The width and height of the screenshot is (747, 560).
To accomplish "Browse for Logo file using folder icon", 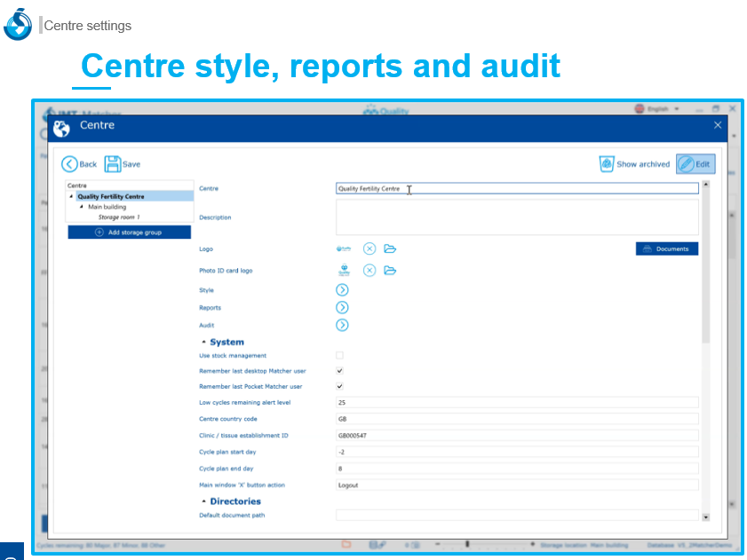I will (390, 248).
